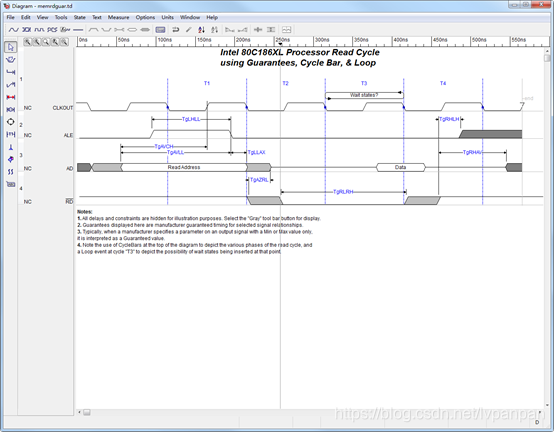Click the TgRLRH guarantee label
This screenshot has height=432, width=554.
[343, 192]
